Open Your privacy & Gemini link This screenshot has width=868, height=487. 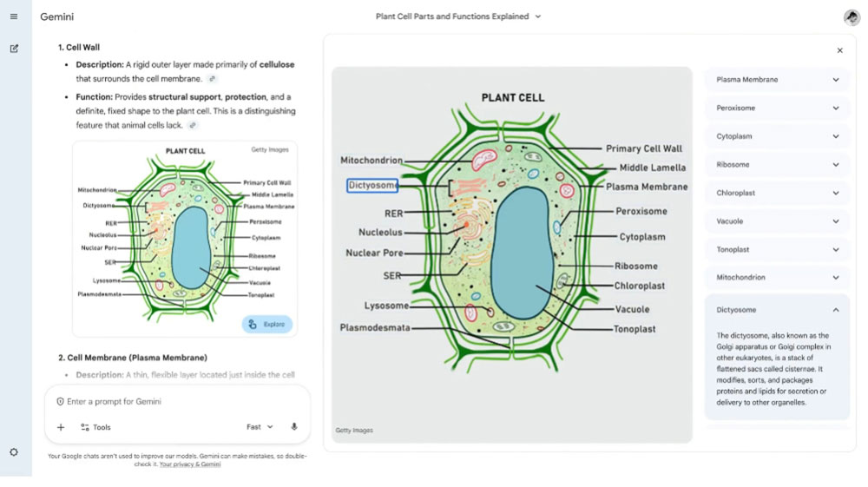click(x=190, y=464)
